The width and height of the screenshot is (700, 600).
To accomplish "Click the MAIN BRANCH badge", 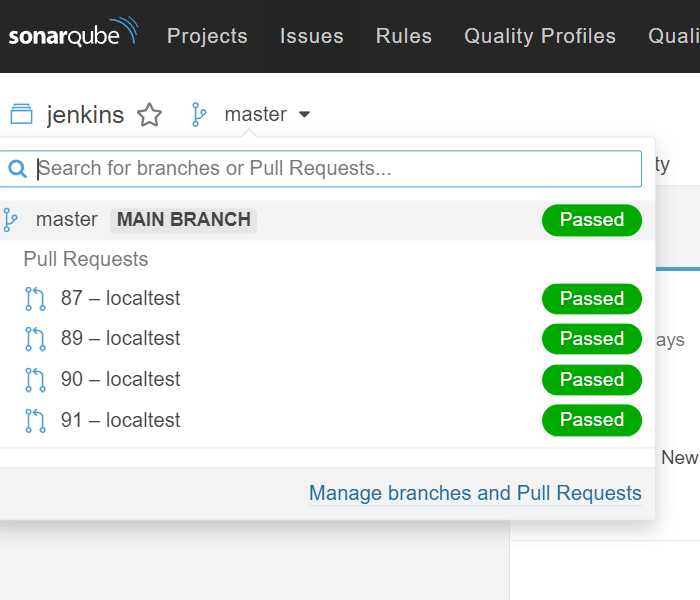I will pos(183,220).
